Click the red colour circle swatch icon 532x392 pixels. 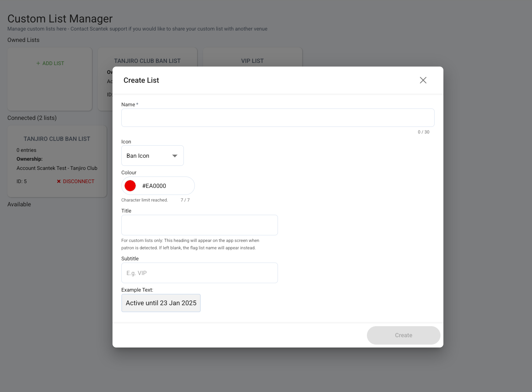tap(130, 186)
